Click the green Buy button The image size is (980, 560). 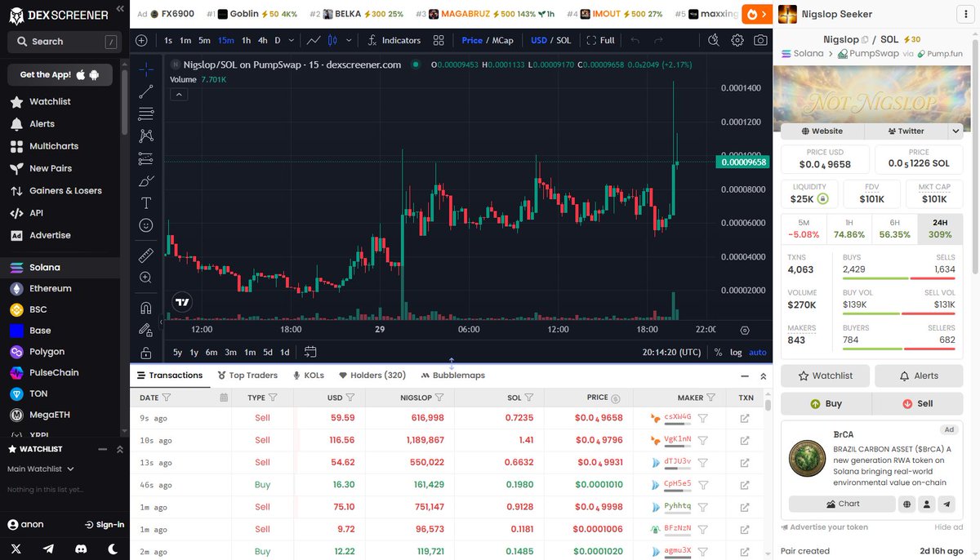pyautogui.click(x=826, y=403)
